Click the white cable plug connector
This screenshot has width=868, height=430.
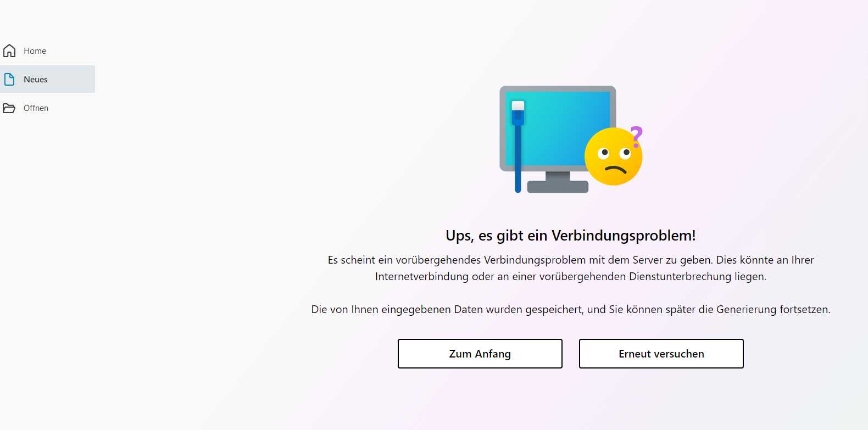click(x=518, y=105)
